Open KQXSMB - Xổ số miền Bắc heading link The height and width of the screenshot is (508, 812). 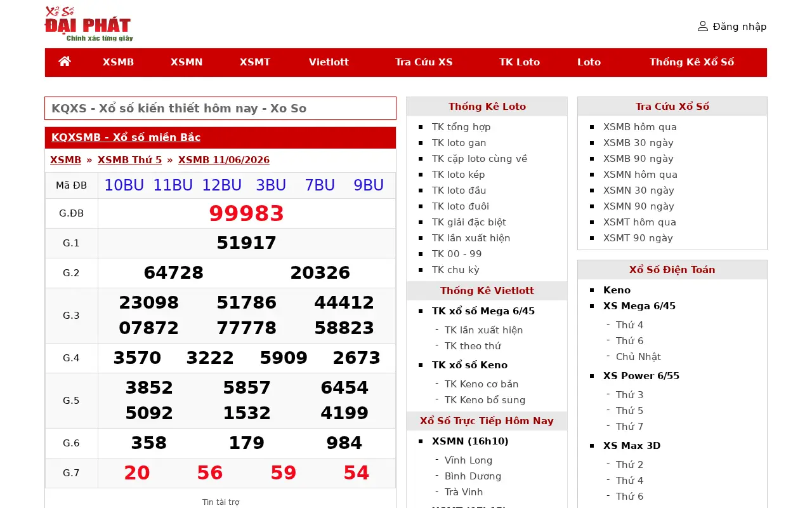[x=126, y=137]
